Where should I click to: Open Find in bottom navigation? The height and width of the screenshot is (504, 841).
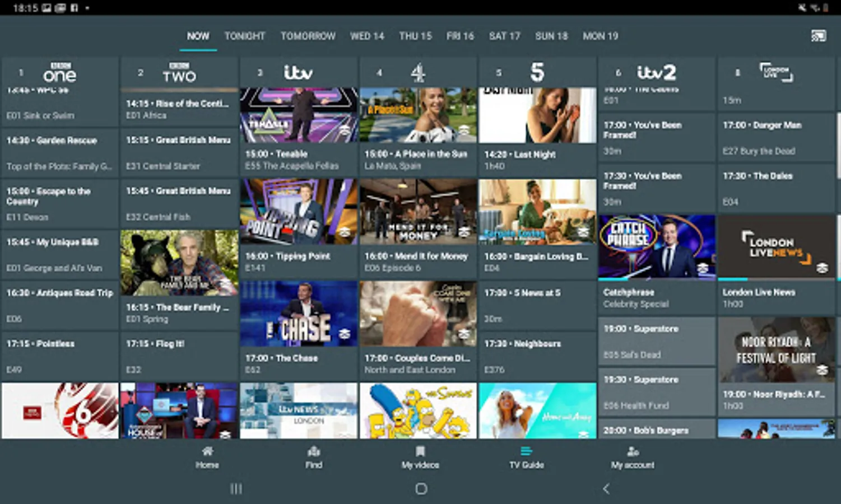pos(314,458)
